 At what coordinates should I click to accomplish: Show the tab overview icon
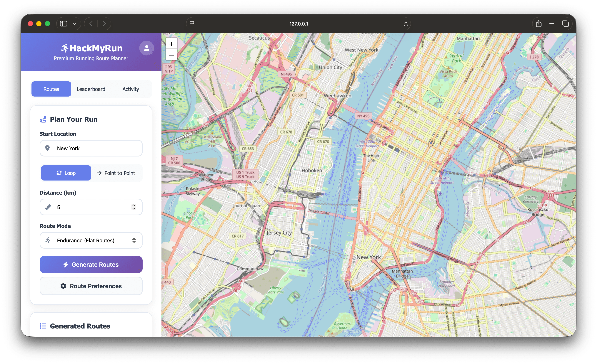click(x=565, y=24)
